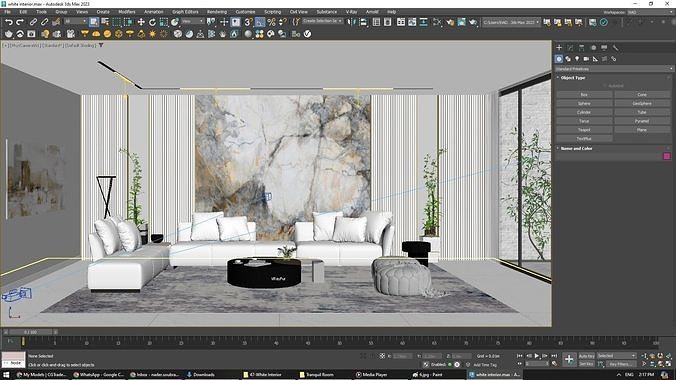
Task: Open the selection filter All dropdown
Action: [x=75, y=21]
